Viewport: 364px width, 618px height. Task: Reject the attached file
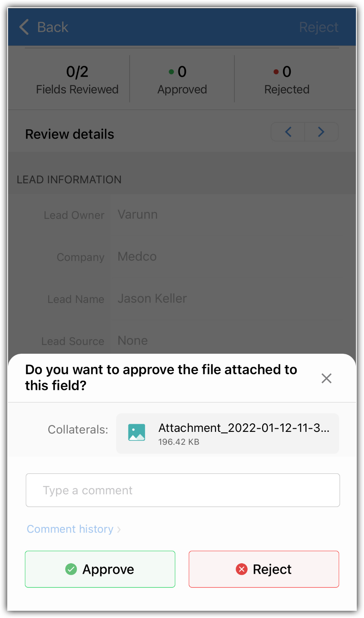[x=264, y=569]
